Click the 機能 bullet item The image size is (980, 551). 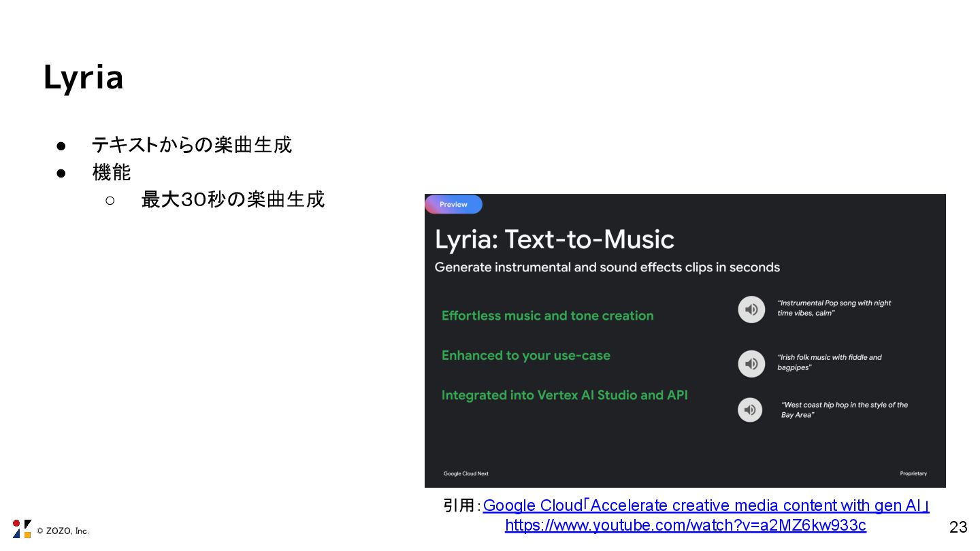[111, 172]
